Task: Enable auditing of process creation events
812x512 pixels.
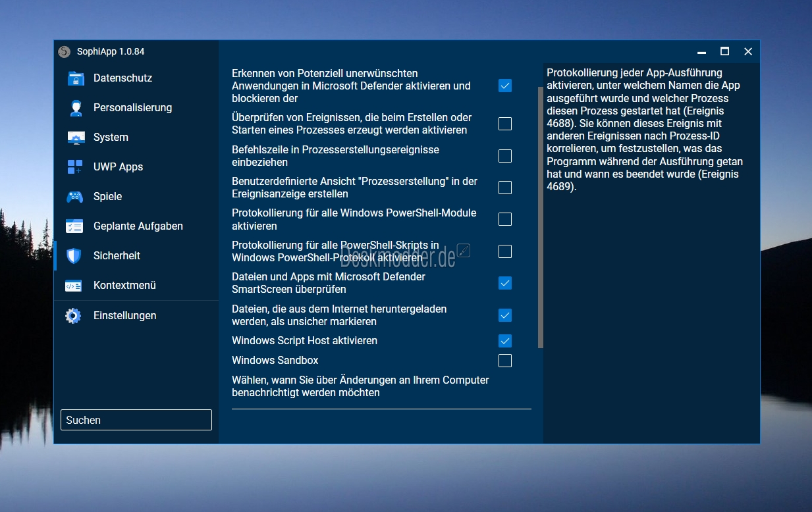Action: [x=505, y=124]
